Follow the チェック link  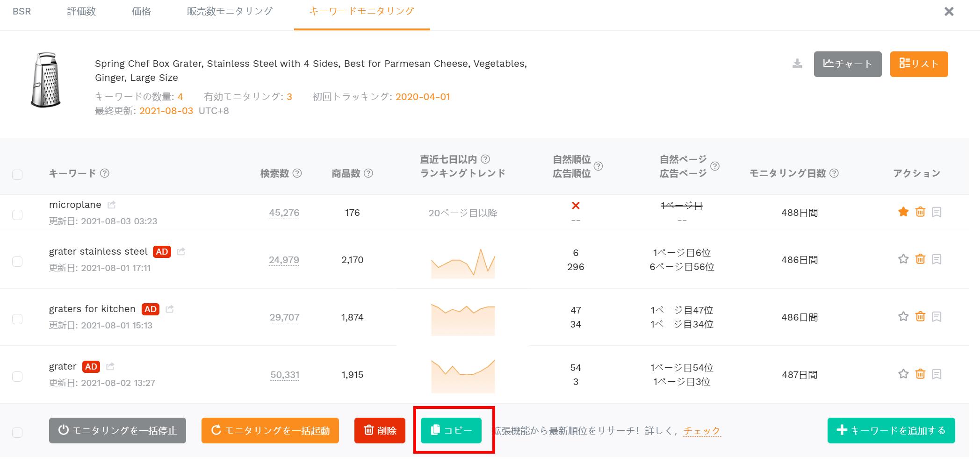click(x=702, y=431)
